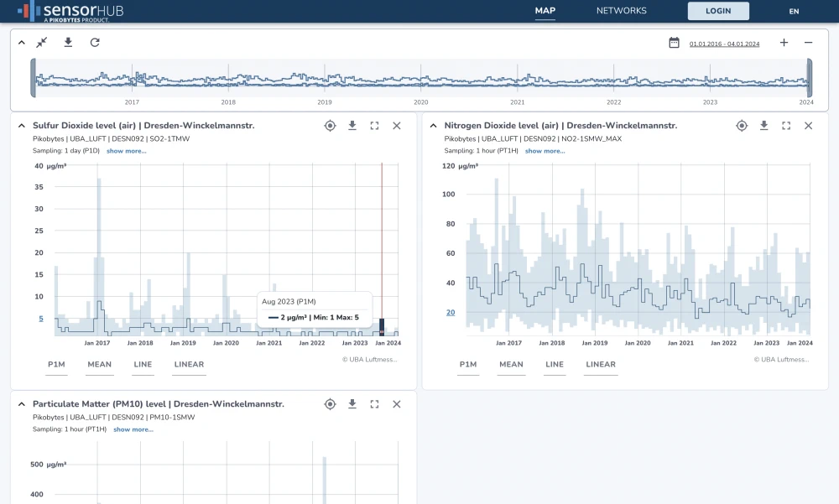Open the NETWORKS navigation tab

(x=621, y=11)
